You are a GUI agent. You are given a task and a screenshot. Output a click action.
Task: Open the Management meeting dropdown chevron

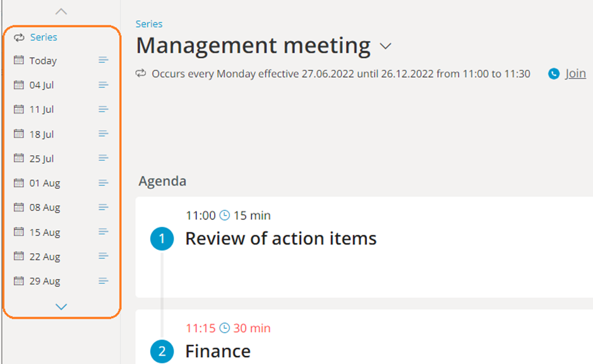click(386, 45)
